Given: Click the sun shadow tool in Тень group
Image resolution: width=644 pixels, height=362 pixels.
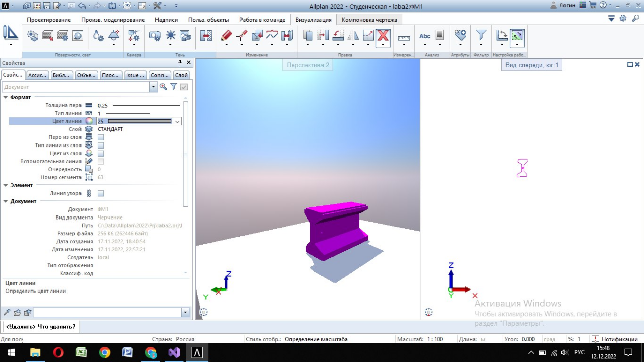Looking at the screenshot, I should point(170,36).
